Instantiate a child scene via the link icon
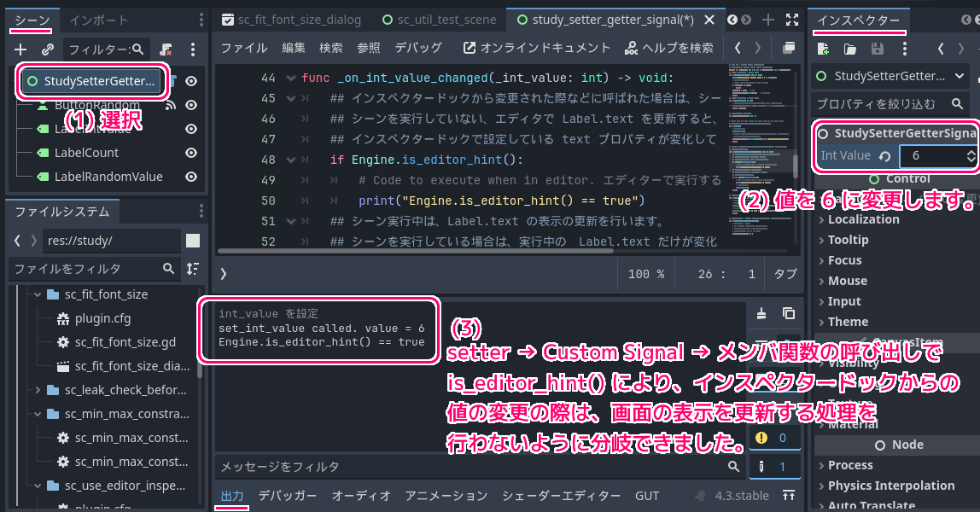The width and height of the screenshot is (980, 512). pyautogui.click(x=48, y=49)
